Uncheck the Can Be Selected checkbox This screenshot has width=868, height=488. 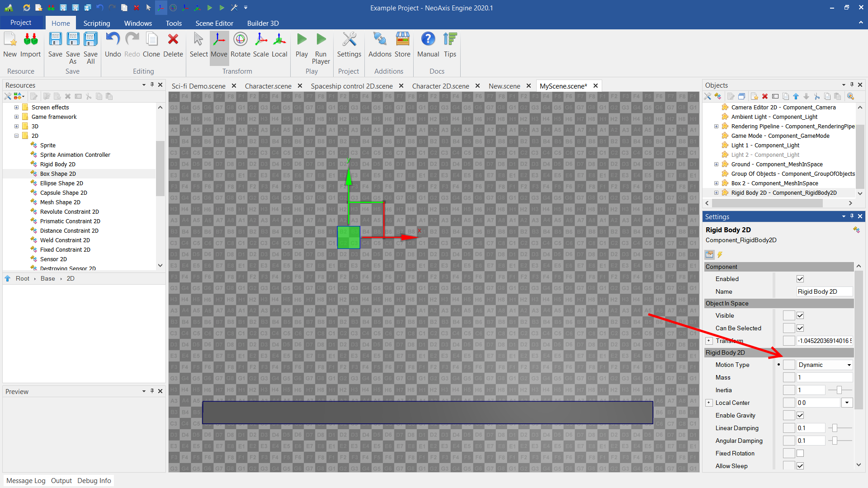point(800,328)
